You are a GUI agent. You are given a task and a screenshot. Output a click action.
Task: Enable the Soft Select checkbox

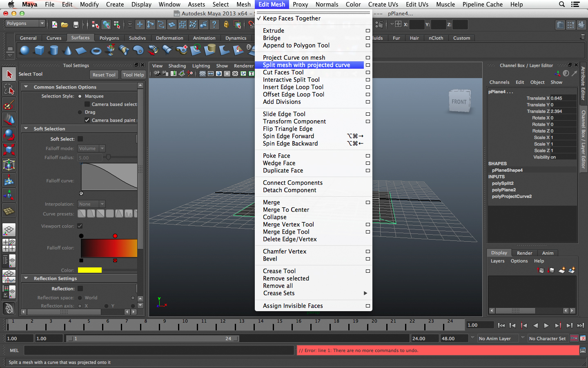tap(80, 139)
